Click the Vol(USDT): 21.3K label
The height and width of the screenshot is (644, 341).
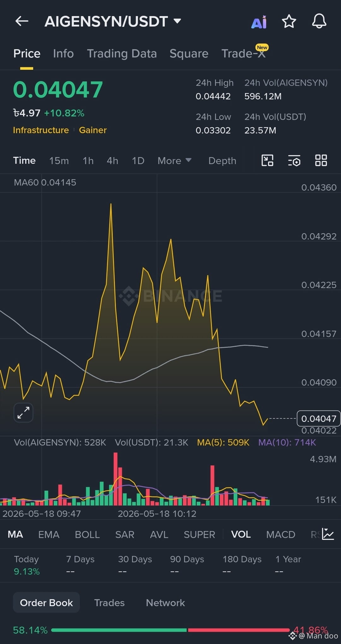click(x=152, y=442)
